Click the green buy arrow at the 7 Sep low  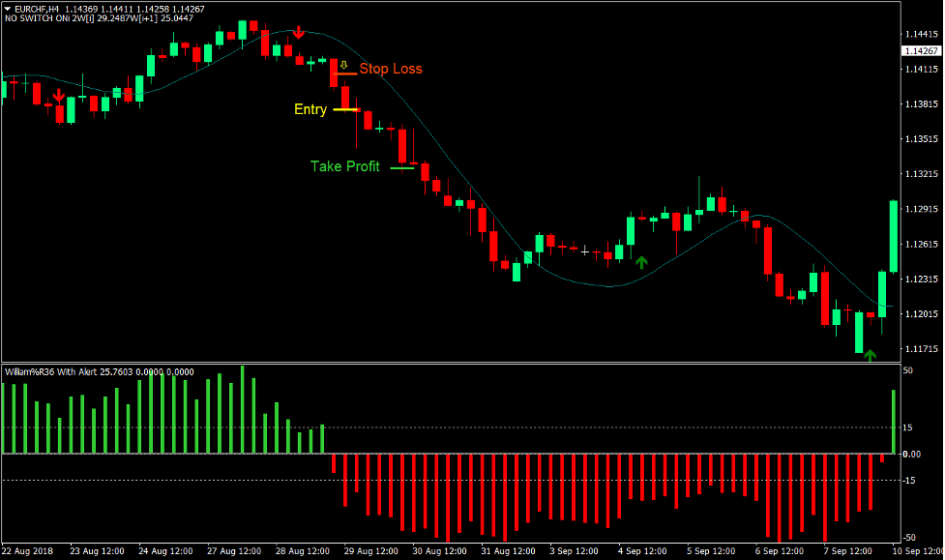click(870, 354)
